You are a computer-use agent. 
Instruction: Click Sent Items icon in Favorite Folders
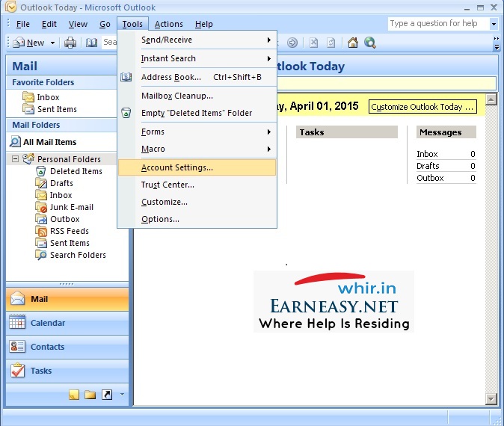click(x=28, y=109)
